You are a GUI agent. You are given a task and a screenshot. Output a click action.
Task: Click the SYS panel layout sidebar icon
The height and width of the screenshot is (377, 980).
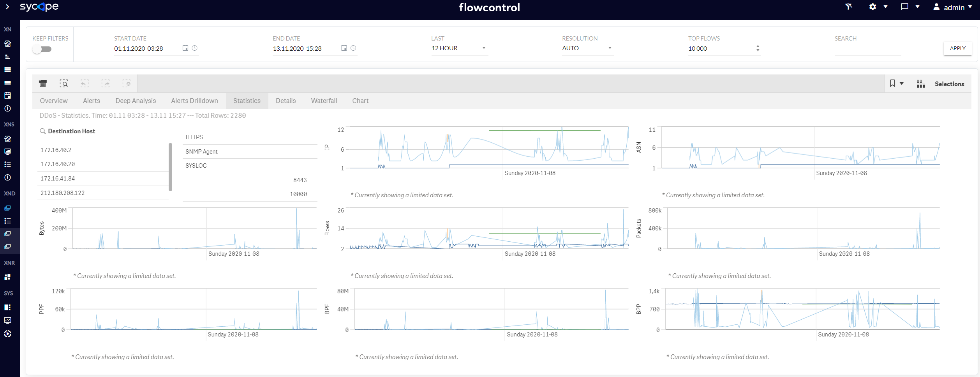tap(7, 307)
